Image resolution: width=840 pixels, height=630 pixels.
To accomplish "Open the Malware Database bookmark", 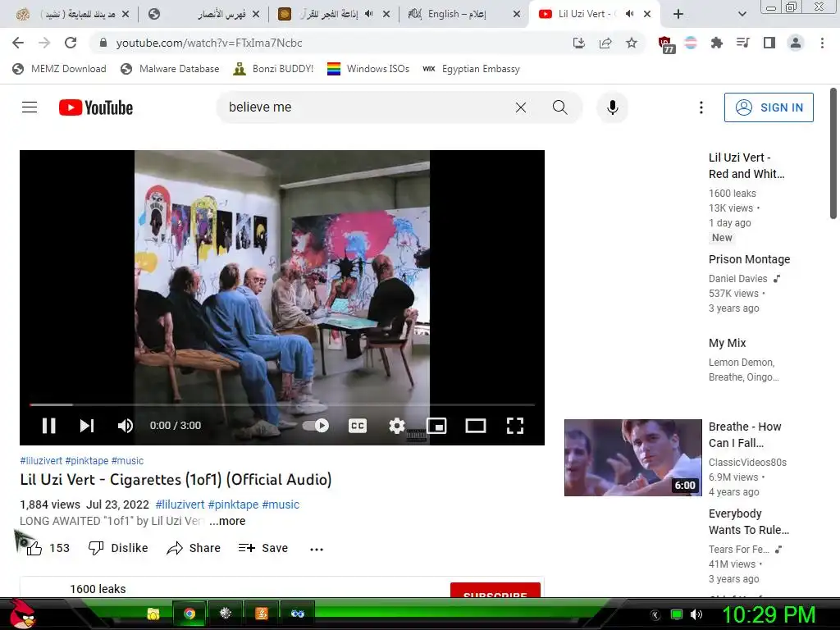I will 170,69.
